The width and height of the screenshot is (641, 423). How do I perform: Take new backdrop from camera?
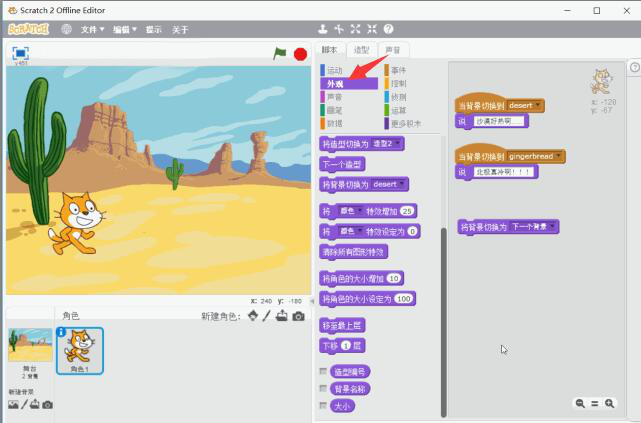47,405
